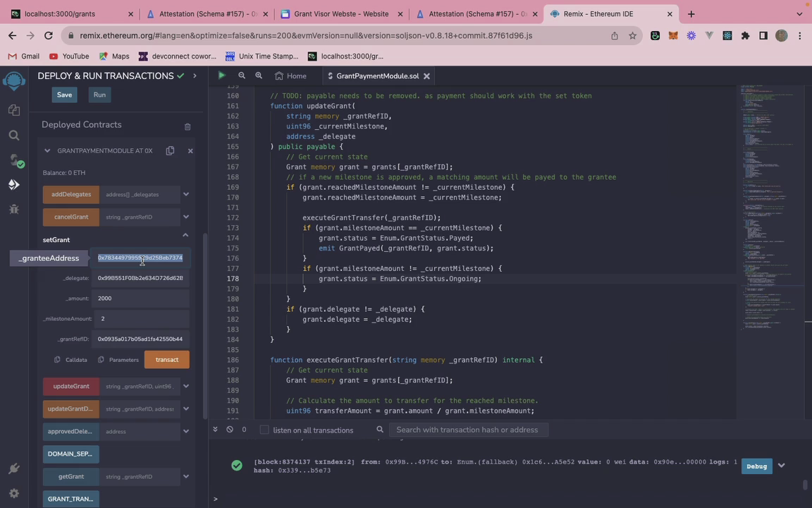Expand the transaction log details chevron
Image resolution: width=812 pixels, height=508 pixels.
pyautogui.click(x=782, y=466)
